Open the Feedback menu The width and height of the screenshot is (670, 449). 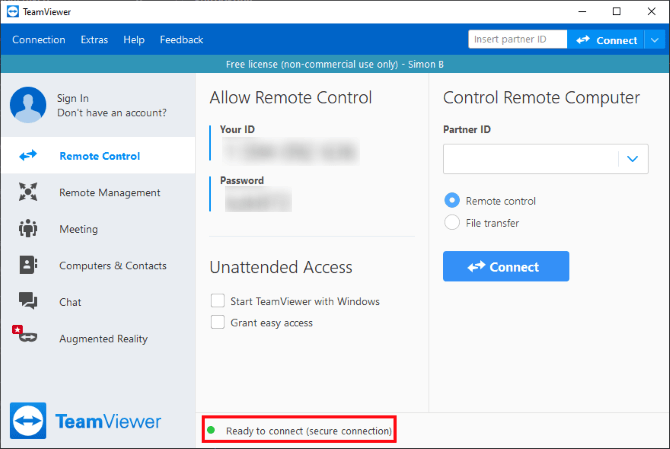182,40
